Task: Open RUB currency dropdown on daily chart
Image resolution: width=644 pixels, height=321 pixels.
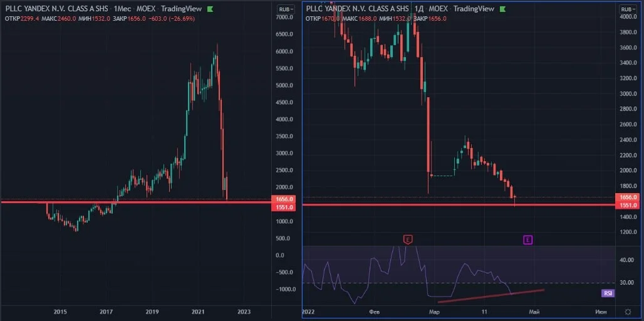Action: click(626, 9)
